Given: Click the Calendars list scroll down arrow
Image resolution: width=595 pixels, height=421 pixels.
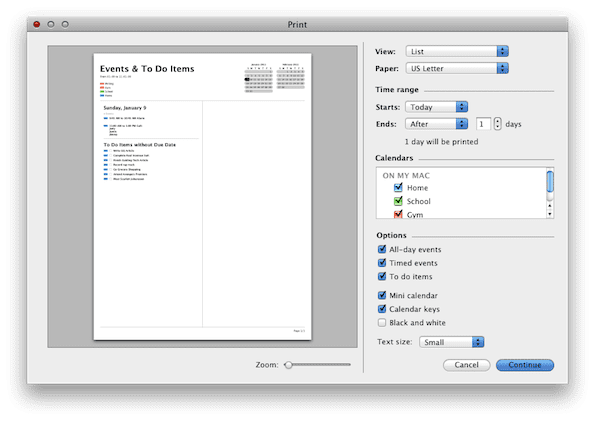Looking at the screenshot, I should 550,214.
